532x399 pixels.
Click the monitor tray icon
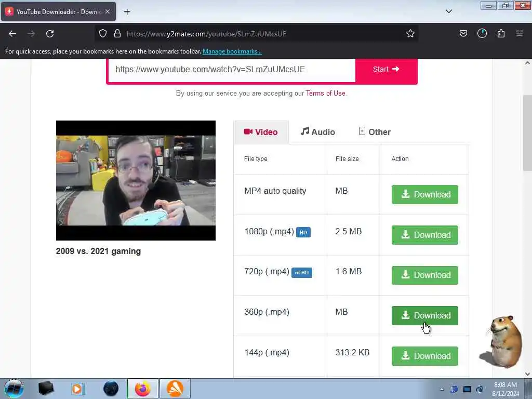click(x=467, y=389)
